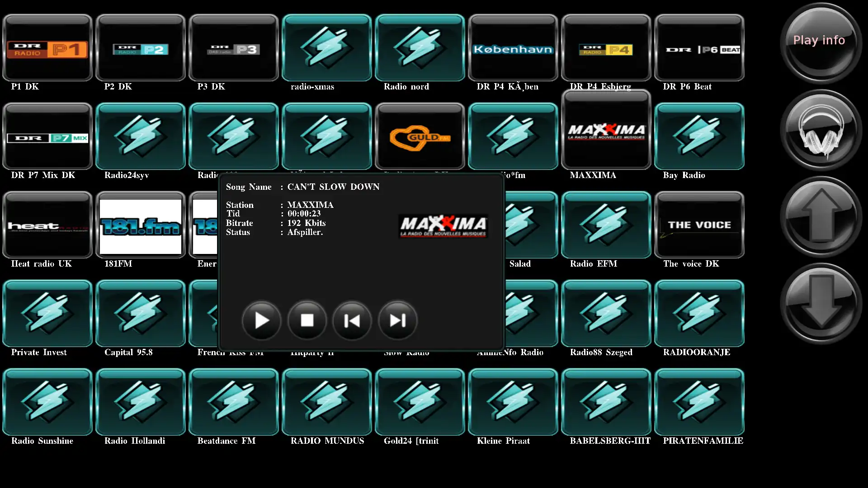Open the P1 DK radio station tile

point(47,48)
